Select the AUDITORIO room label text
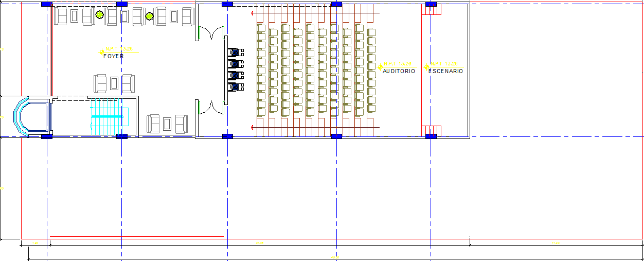The height and width of the screenshot is (261, 644). (x=399, y=72)
